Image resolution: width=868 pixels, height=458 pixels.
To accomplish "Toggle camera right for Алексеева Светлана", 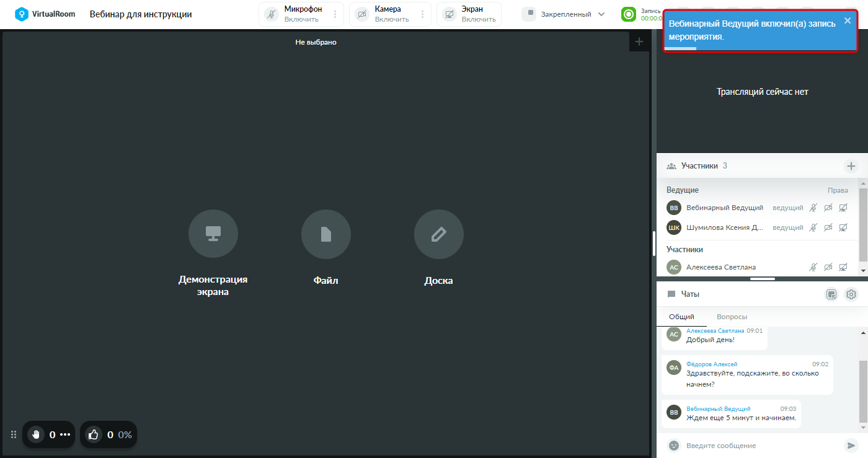I will [828, 267].
